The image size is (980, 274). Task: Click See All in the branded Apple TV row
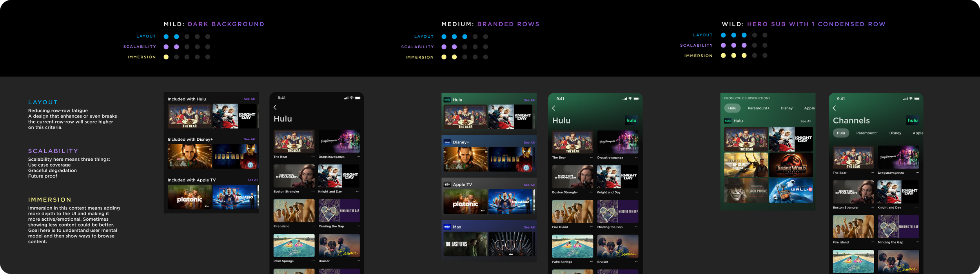point(529,185)
